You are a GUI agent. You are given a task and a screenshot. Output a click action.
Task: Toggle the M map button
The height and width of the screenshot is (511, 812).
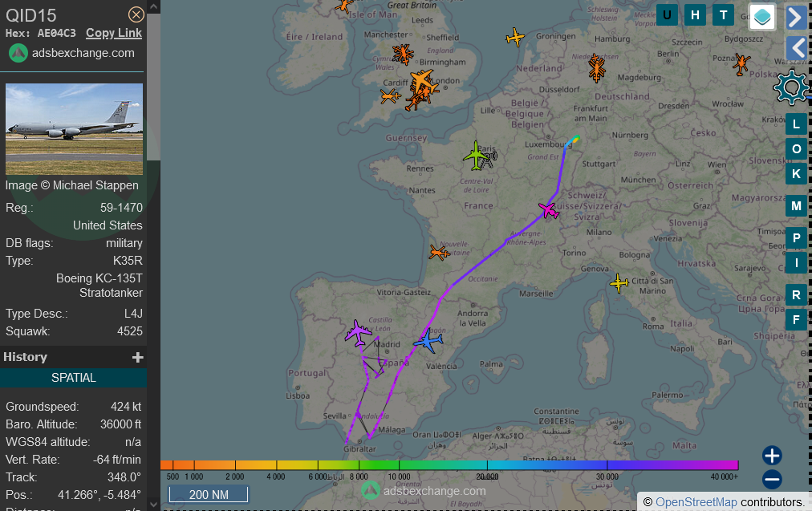click(796, 206)
